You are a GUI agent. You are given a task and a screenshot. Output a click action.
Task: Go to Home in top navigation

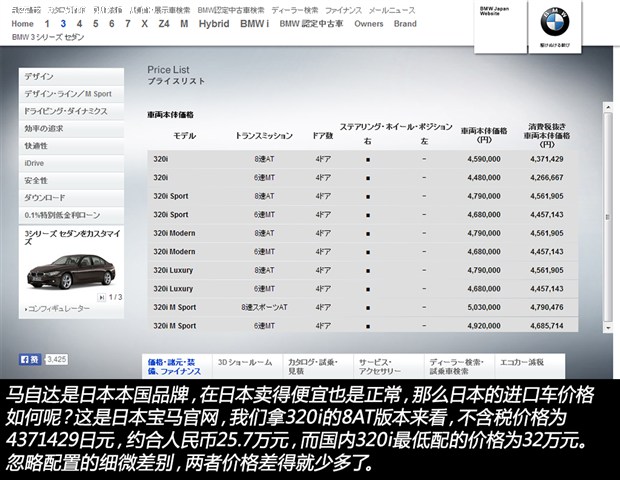[x=22, y=23]
